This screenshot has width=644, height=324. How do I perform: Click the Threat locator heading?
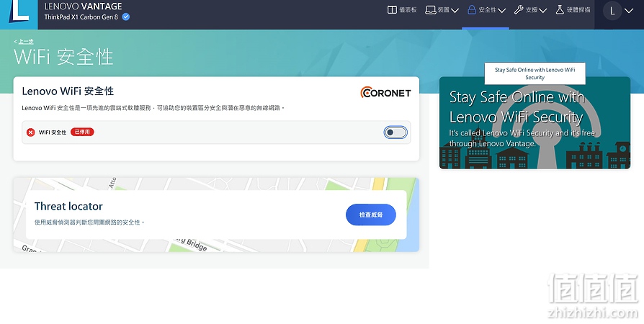pyautogui.click(x=68, y=206)
